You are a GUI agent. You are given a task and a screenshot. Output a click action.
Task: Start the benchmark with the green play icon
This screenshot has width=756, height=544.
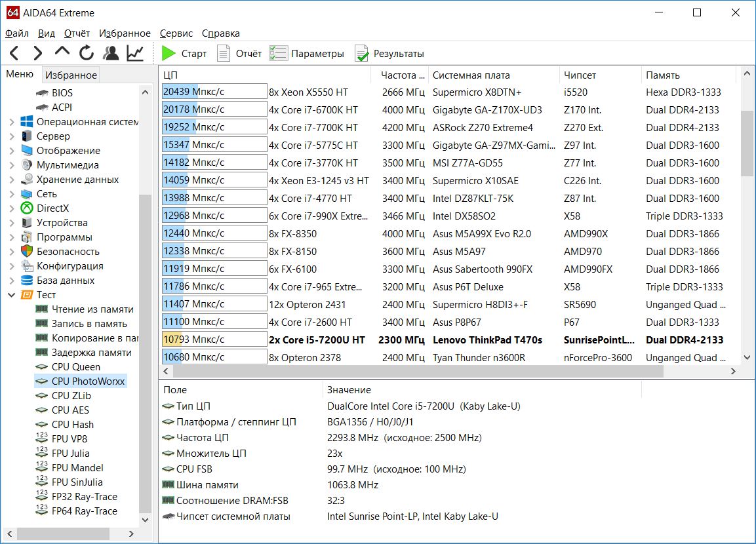click(169, 53)
